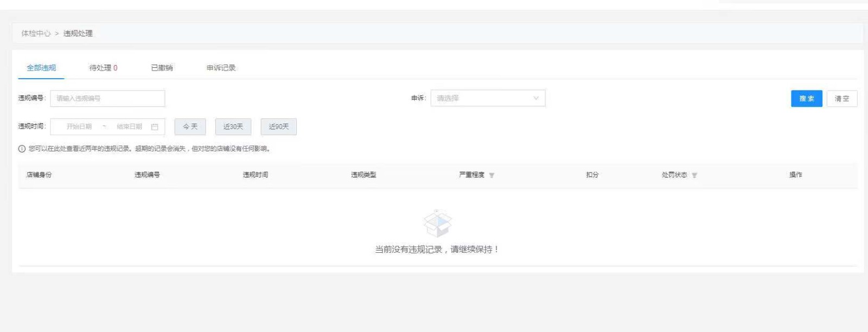The image size is (868, 332).
Task: Click the 违规类型 column header
Action: (363, 175)
